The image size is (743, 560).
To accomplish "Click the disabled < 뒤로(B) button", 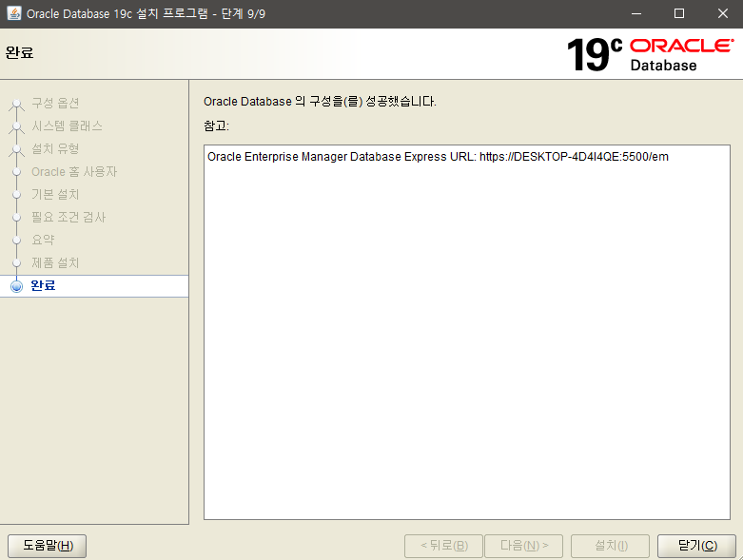I will (x=443, y=546).
